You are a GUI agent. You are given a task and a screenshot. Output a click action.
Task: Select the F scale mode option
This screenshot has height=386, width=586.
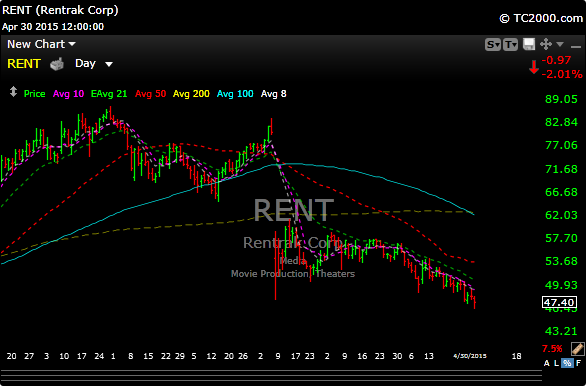[x=578, y=363]
